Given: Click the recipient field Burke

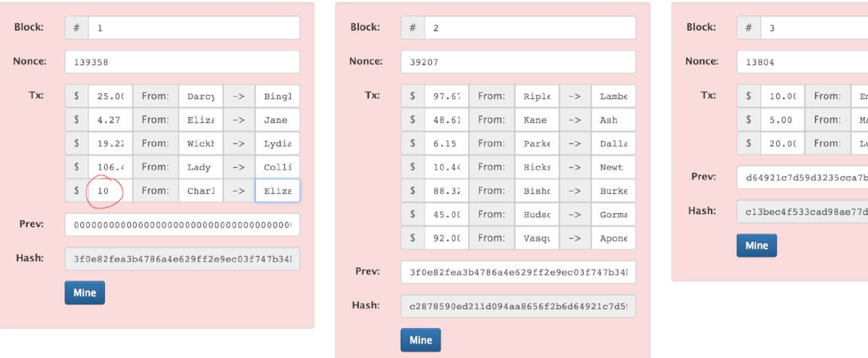Looking at the screenshot, I should tap(614, 191).
